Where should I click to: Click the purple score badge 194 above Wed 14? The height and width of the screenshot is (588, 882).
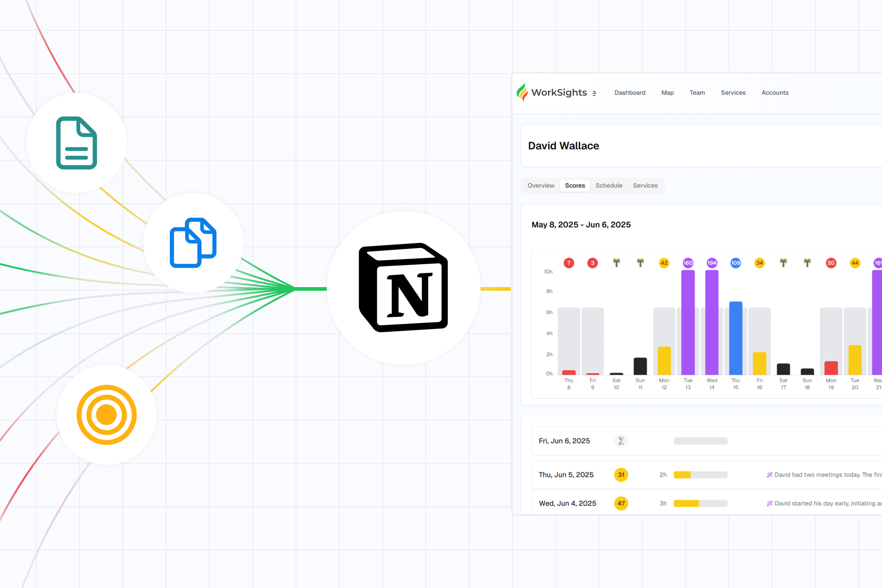point(712,263)
